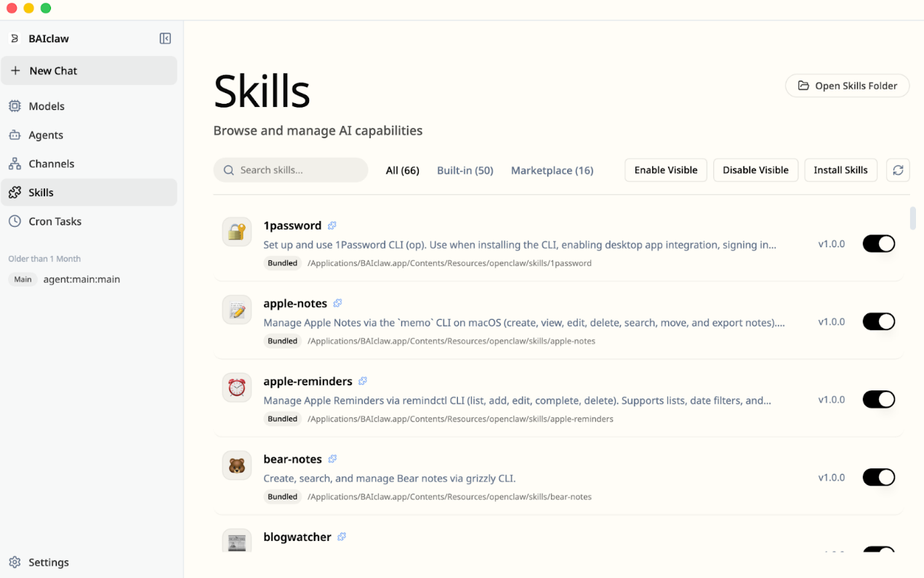Open Models in the sidebar
Viewport: 924px width, 578px height.
click(47, 106)
